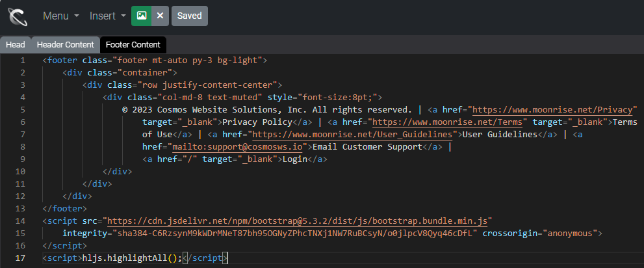Click line number 14 in gutter
This screenshot has width=644, height=268.
pos(21,221)
